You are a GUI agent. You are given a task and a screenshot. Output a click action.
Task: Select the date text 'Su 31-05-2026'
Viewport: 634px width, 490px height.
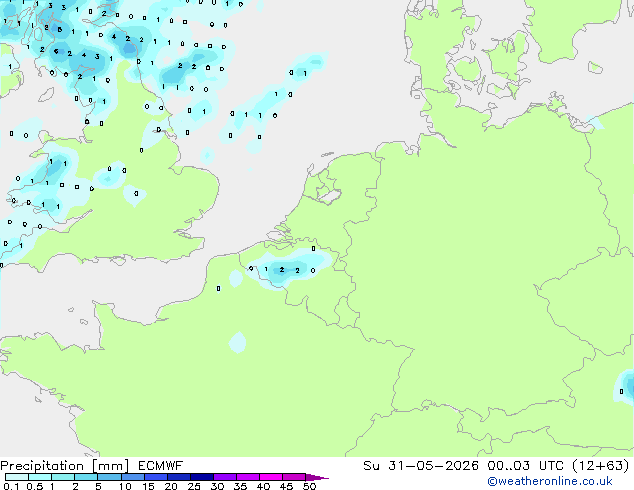point(421,466)
